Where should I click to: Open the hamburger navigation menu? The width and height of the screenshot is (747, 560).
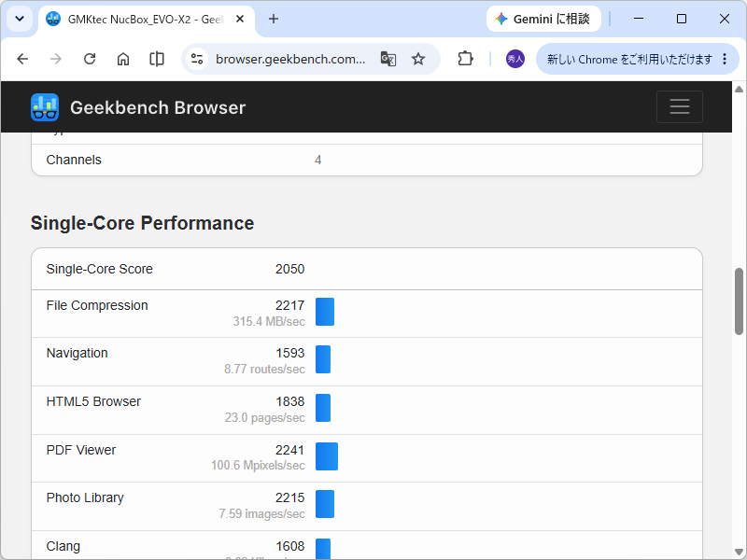click(680, 106)
